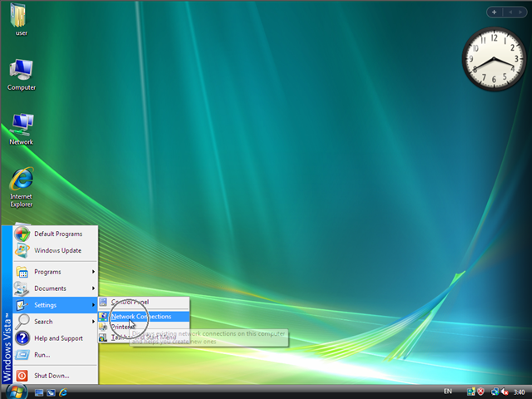Click the blue Help question mark icon
The width and height of the screenshot is (532, 399).
[22, 338]
